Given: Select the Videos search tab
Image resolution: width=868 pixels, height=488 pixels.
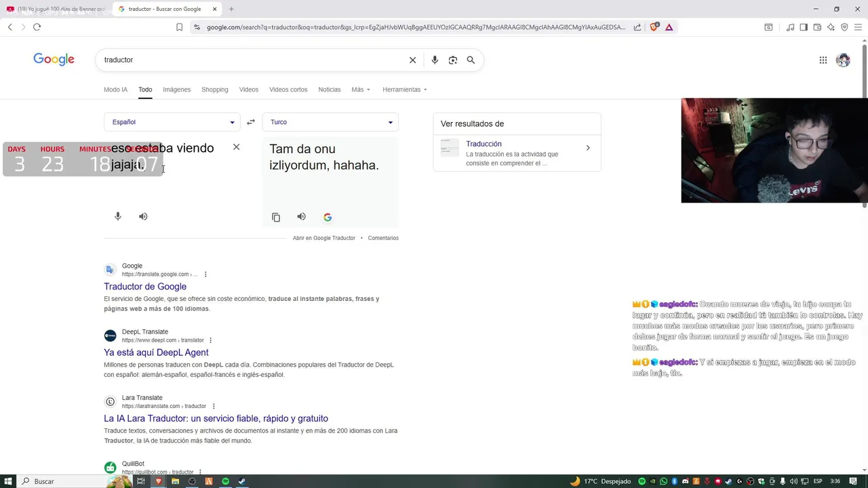Looking at the screenshot, I should tap(248, 89).
